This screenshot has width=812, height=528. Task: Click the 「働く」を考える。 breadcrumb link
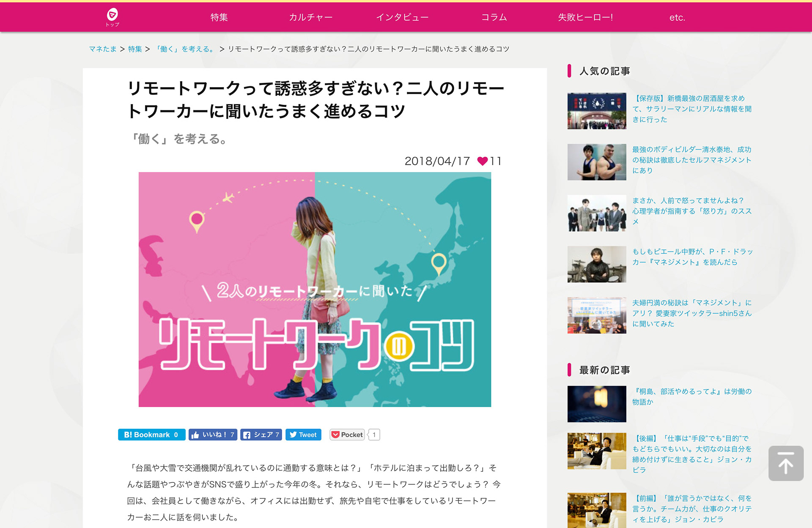pos(185,49)
